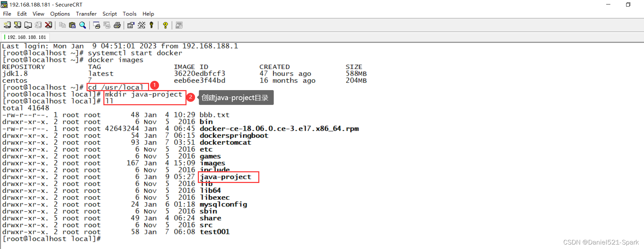Click the Connect in Tab icon

tap(28, 25)
